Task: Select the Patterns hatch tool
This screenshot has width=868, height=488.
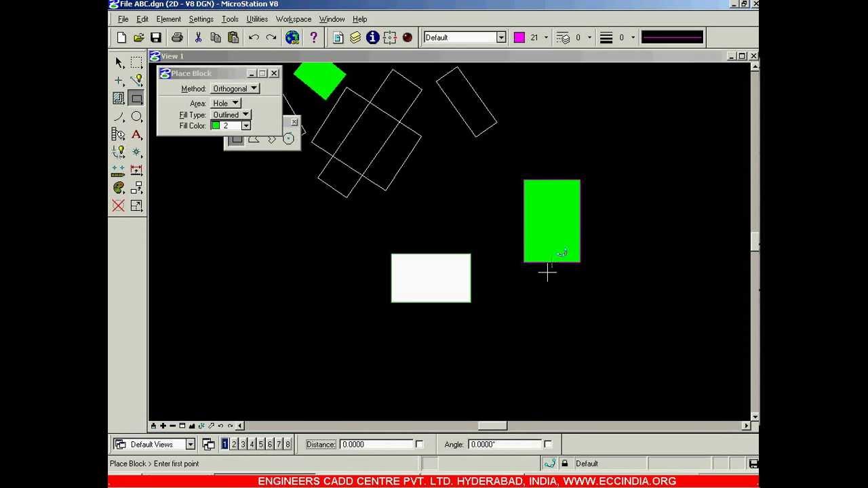Action: tap(119, 99)
